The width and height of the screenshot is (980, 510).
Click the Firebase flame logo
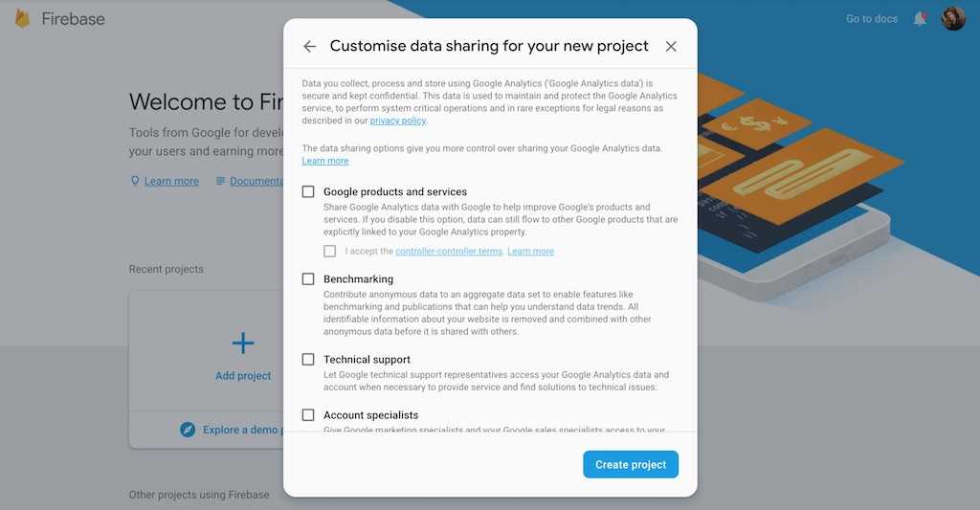(x=23, y=18)
